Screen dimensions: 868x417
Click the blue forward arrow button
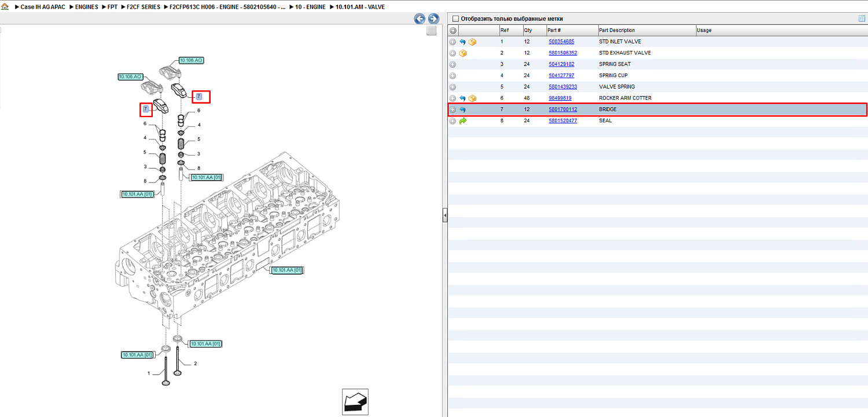pos(433,19)
